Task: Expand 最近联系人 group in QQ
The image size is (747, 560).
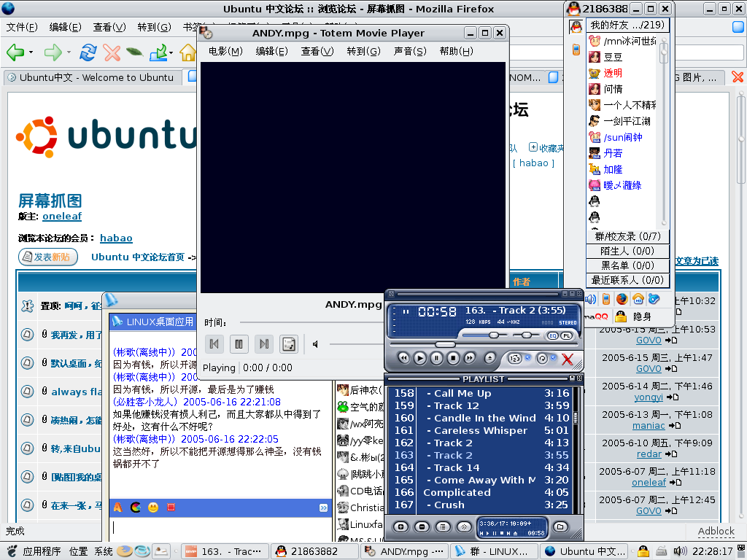Action: (x=627, y=280)
